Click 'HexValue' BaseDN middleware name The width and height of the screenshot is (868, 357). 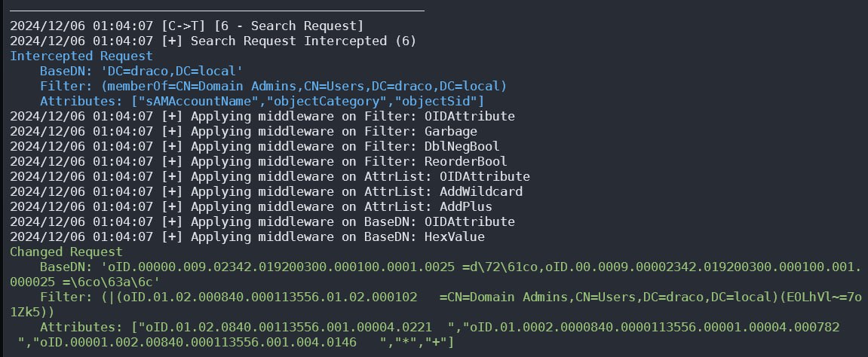455,237
